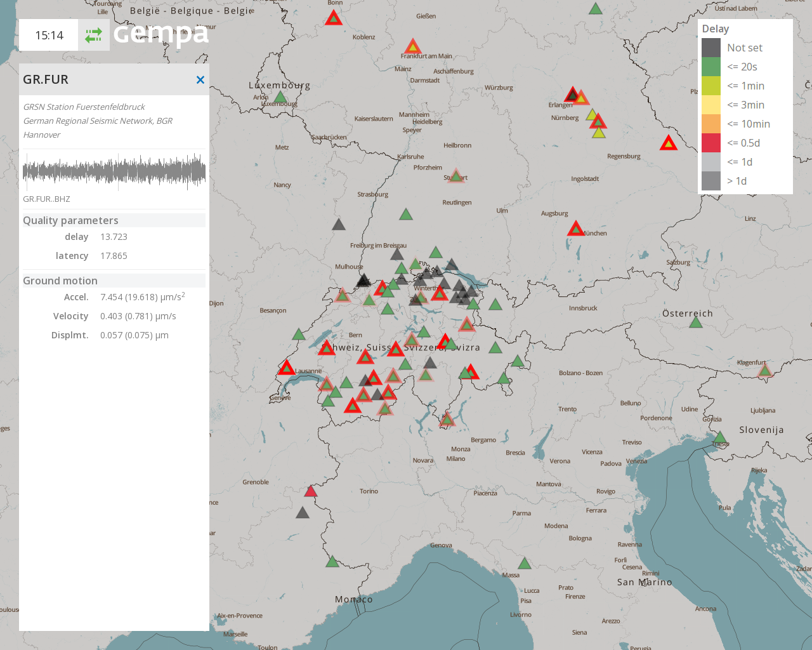Click the 'Not set' dark gray legend swatch
812x650 pixels.
tap(711, 48)
